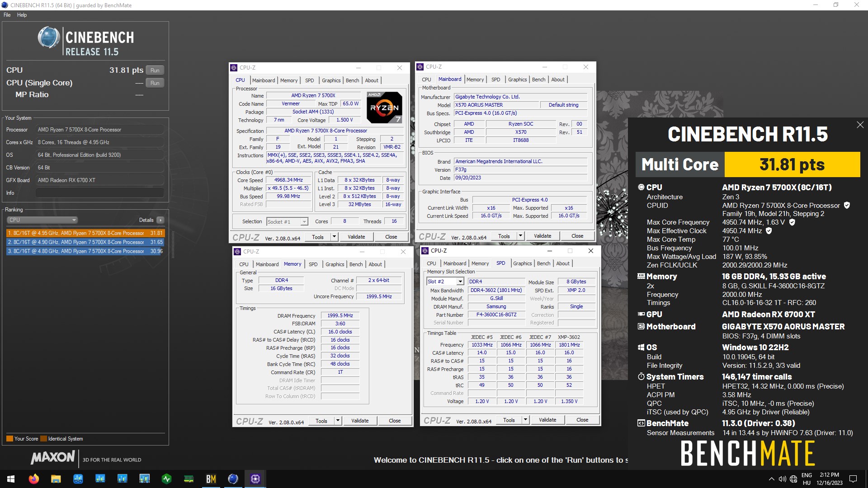Switch to CPU-Z via taskbar chip icon
This screenshot has height=488, width=868.
(x=255, y=479)
